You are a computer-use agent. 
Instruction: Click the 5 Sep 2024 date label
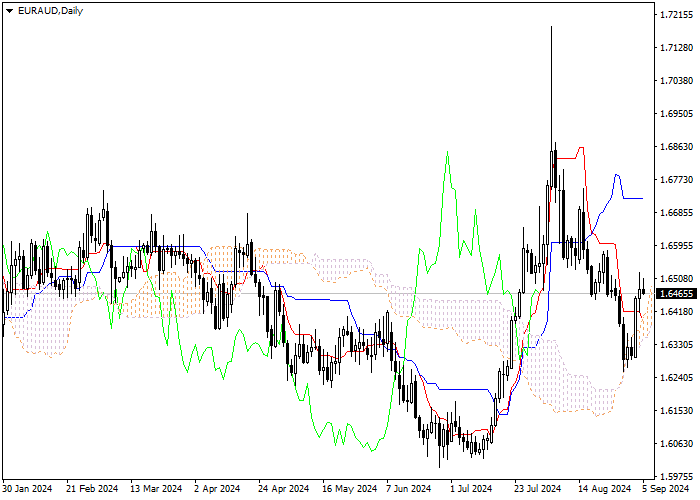pyautogui.click(x=666, y=489)
